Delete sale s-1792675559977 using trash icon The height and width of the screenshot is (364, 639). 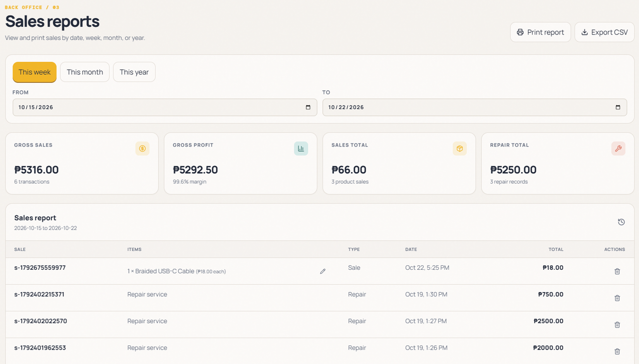click(x=617, y=271)
